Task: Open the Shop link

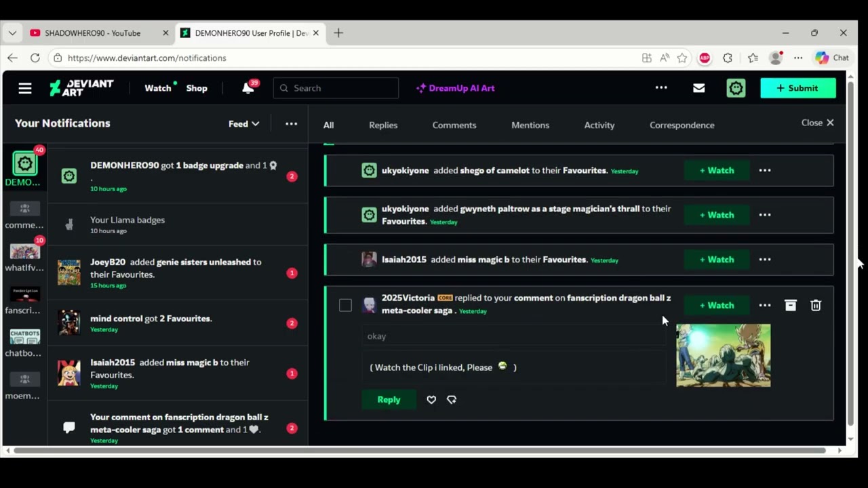Action: [197, 88]
